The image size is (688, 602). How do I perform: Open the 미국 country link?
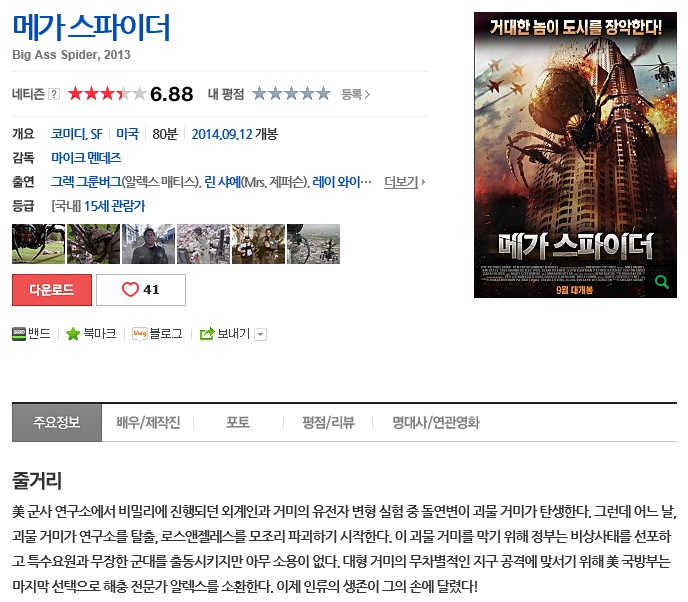coord(127,134)
